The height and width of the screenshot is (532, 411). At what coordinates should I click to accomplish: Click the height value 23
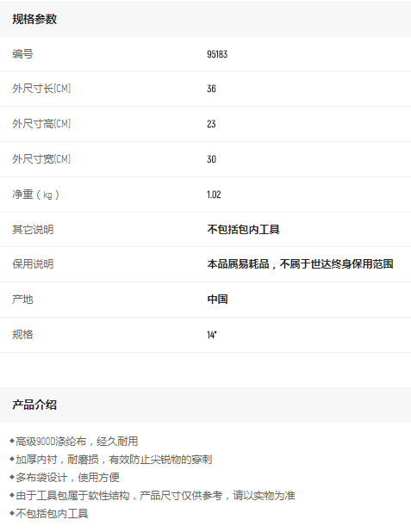coord(212,124)
